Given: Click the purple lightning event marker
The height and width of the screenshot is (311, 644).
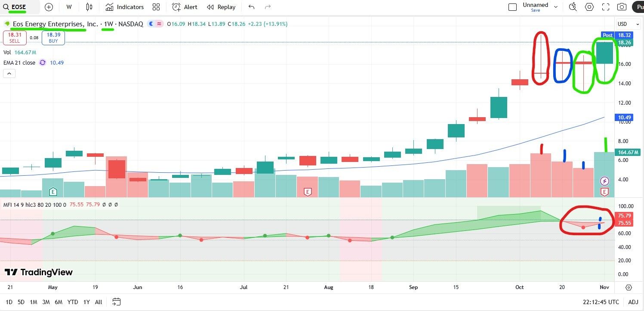Looking at the screenshot, I should 605,181.
